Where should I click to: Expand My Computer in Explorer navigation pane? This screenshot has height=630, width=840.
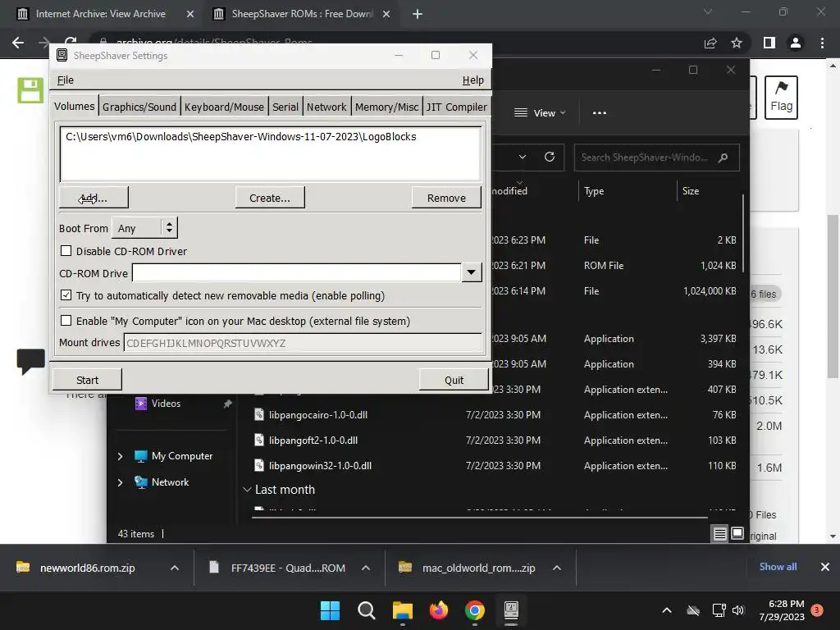point(120,456)
